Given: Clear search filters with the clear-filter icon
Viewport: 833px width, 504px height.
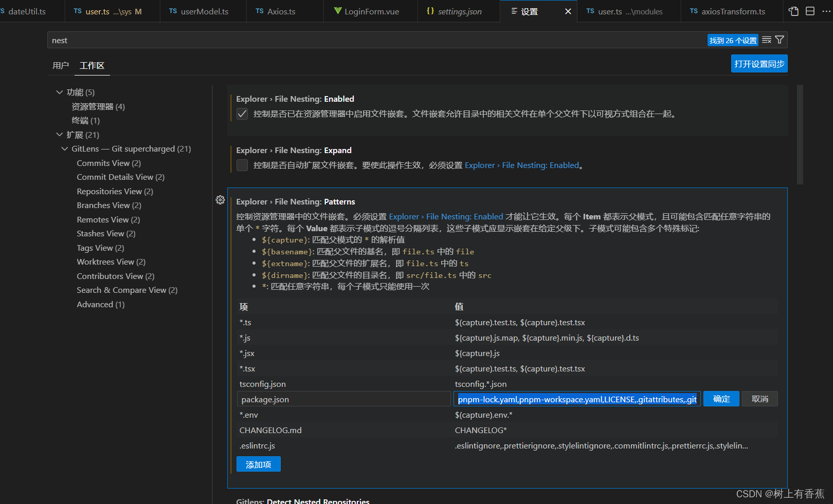Looking at the screenshot, I should point(766,40).
